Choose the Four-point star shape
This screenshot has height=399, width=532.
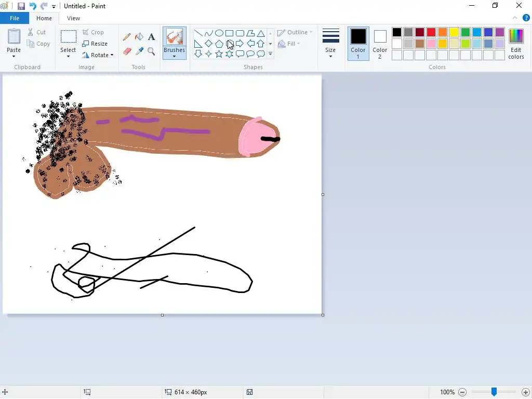coord(209,54)
